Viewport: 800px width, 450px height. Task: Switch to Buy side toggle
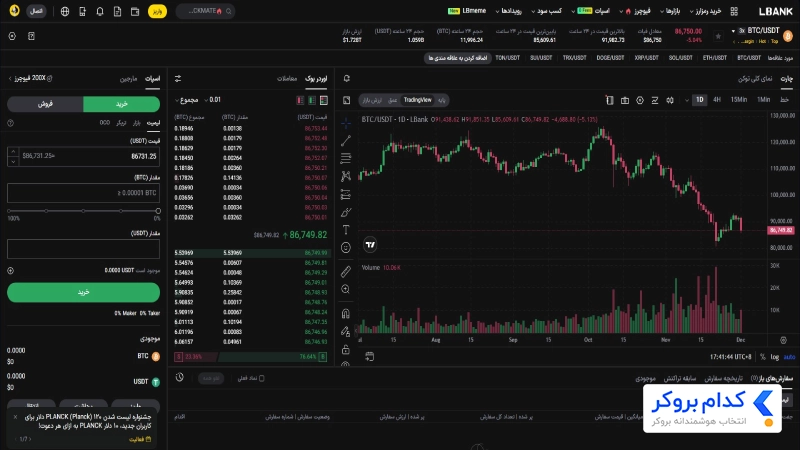click(121, 104)
